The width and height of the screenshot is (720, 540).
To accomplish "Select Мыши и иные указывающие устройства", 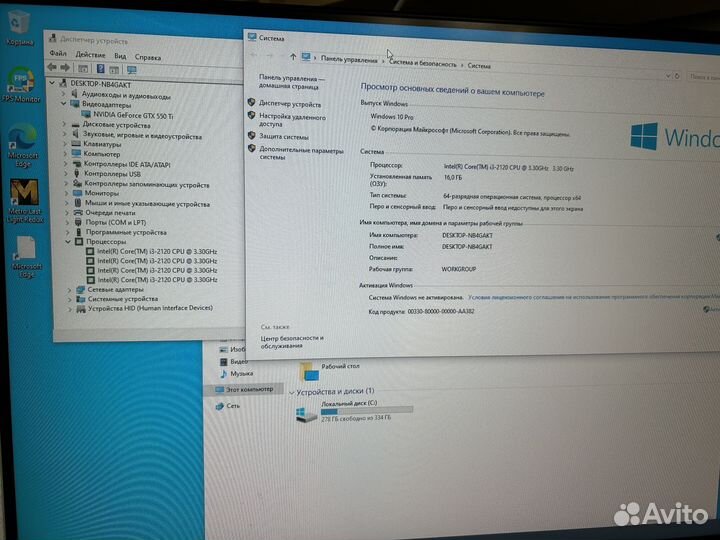I will coord(147,203).
